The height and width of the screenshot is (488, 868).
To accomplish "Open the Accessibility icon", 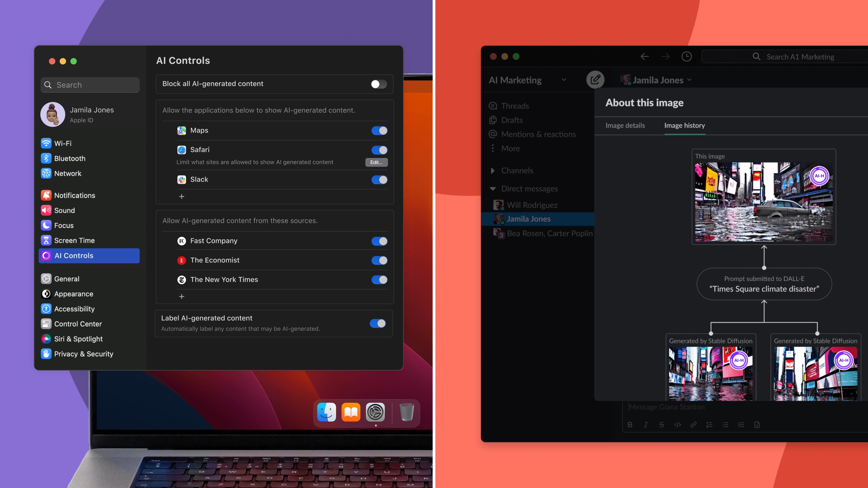I will (46, 308).
